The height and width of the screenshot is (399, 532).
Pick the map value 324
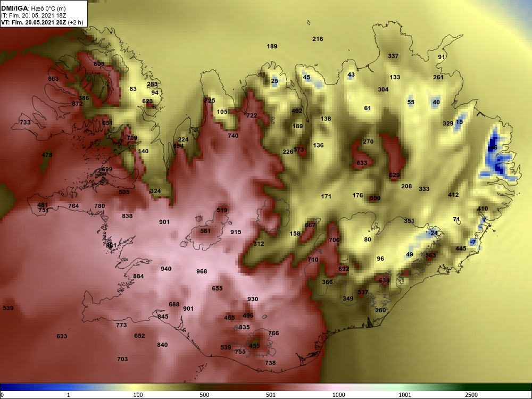coord(155,191)
